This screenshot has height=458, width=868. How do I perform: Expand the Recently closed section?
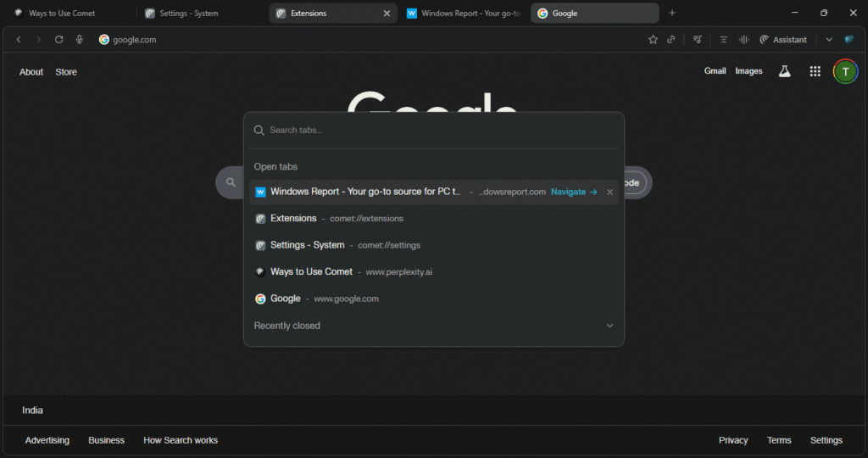[x=433, y=326]
